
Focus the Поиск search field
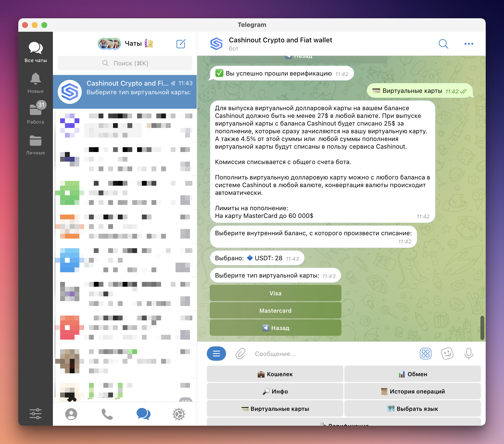click(125, 63)
